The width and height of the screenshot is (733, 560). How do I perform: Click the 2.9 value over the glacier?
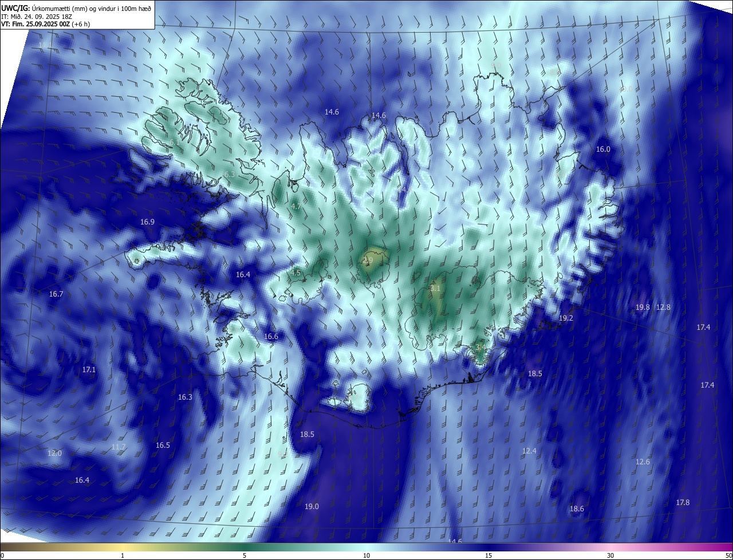point(368,260)
